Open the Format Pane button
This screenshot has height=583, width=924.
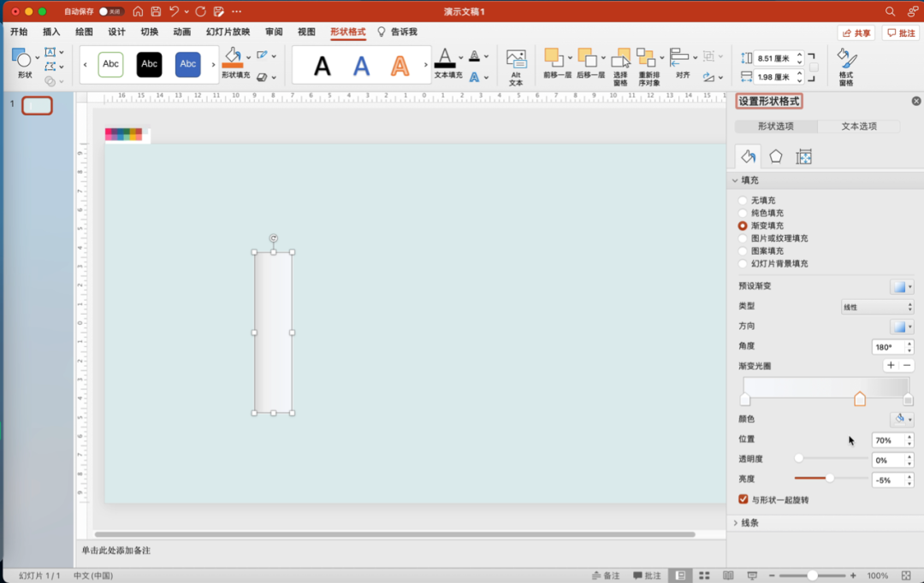pos(847,68)
